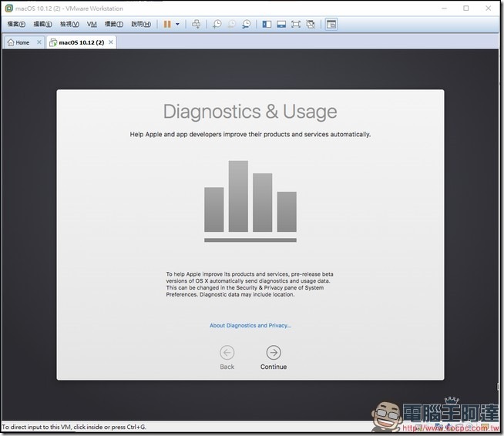Screen dimensions: 504x436
Task: Maximize the VMware Workstation window
Action: pyautogui.click(x=466, y=8)
